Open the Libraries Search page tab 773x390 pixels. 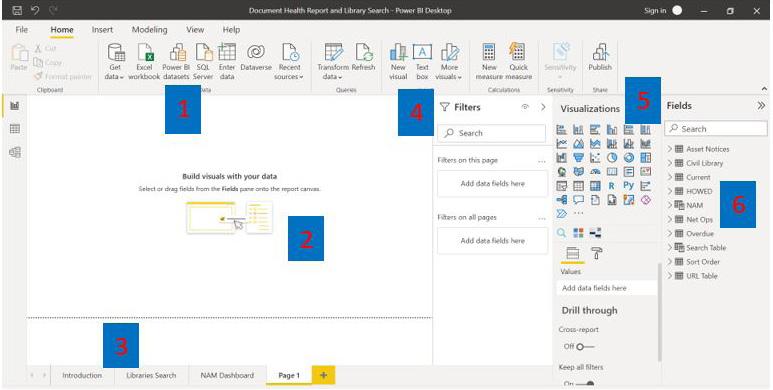click(151, 375)
